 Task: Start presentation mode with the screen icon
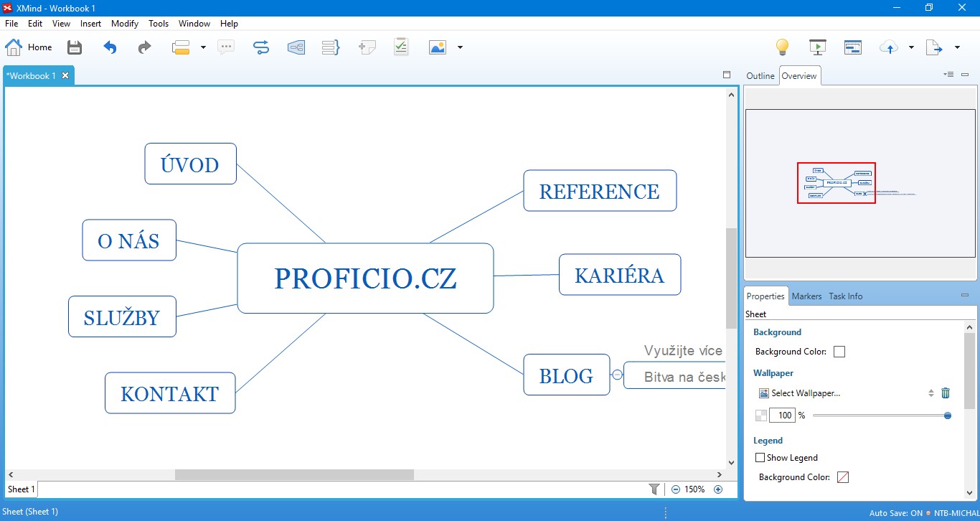click(x=818, y=47)
